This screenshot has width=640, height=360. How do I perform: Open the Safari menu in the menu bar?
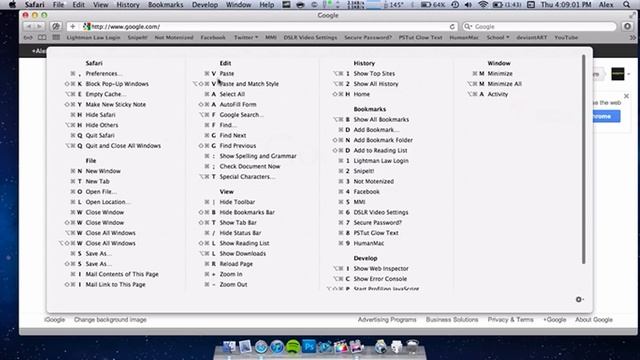[x=34, y=5]
